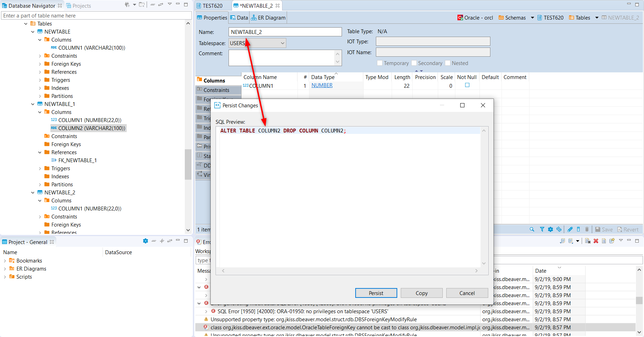Open Project panel settings gear icon

coord(146,241)
